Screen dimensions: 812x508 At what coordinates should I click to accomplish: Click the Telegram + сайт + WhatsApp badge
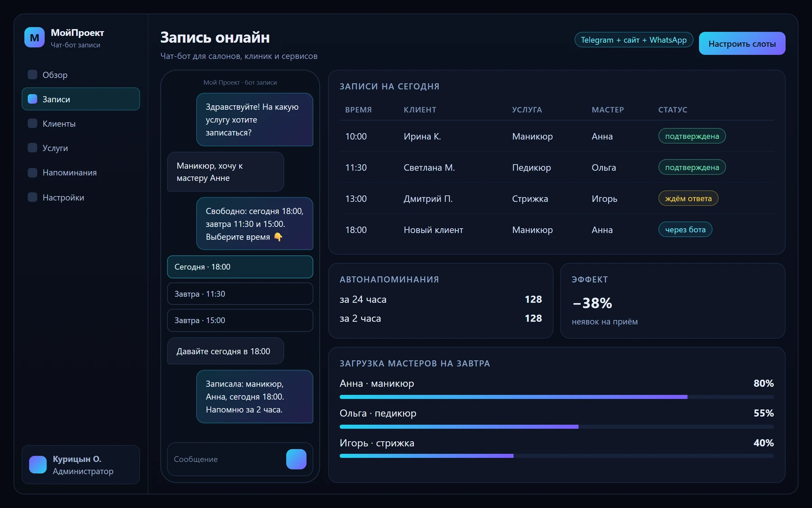tap(634, 40)
